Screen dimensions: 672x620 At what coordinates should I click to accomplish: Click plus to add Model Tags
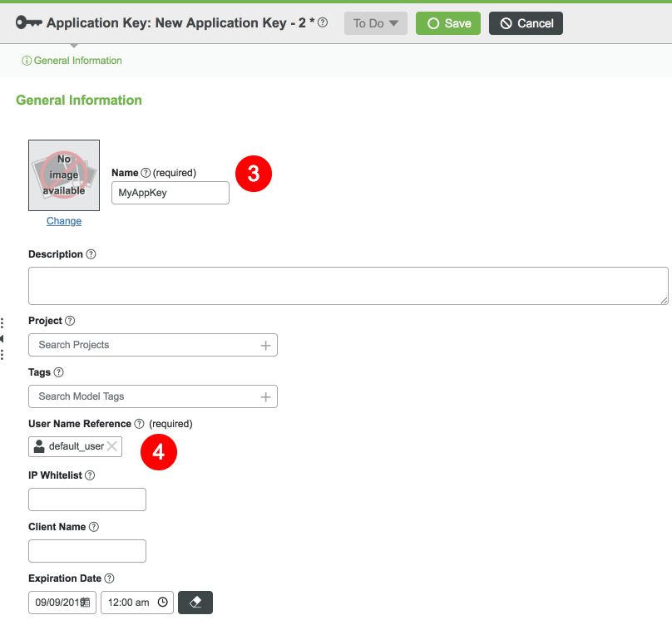[x=265, y=396]
